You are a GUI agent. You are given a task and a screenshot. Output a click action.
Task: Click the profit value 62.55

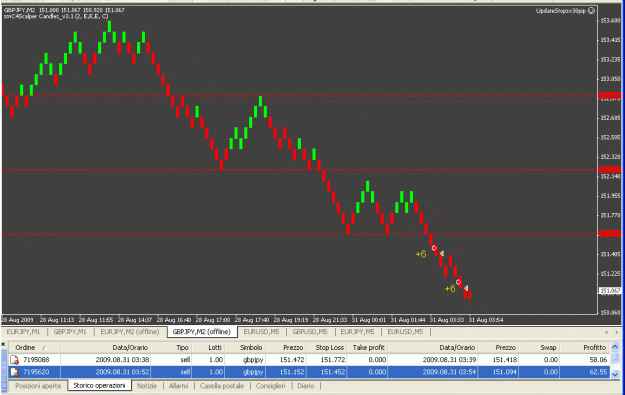click(598, 372)
